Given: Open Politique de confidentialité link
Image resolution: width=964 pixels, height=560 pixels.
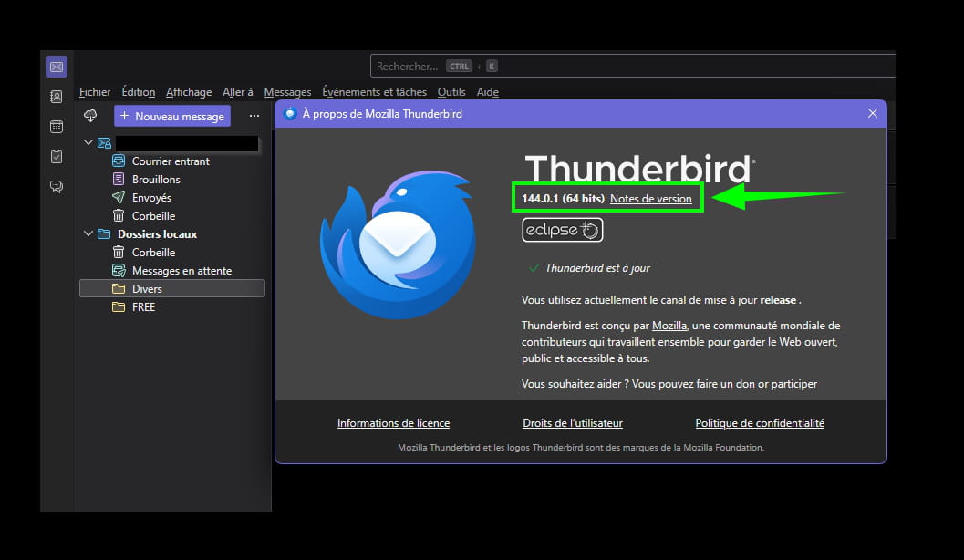Looking at the screenshot, I should (x=759, y=423).
